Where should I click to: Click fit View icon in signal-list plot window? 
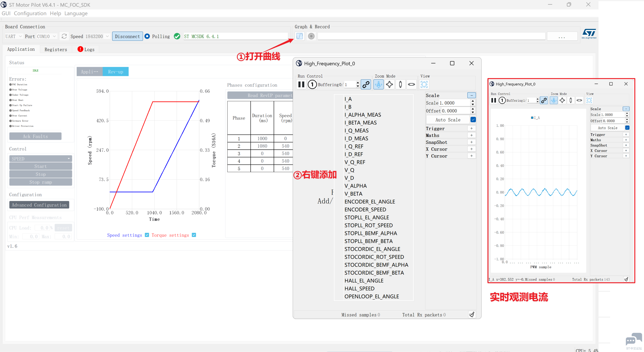pyautogui.click(x=424, y=85)
